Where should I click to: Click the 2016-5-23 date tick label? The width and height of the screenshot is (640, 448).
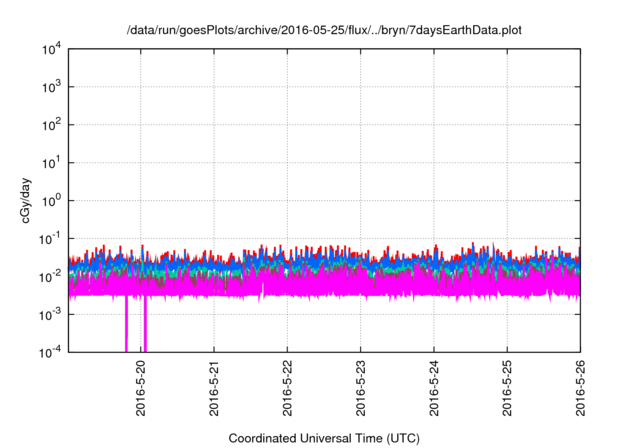[360, 388]
